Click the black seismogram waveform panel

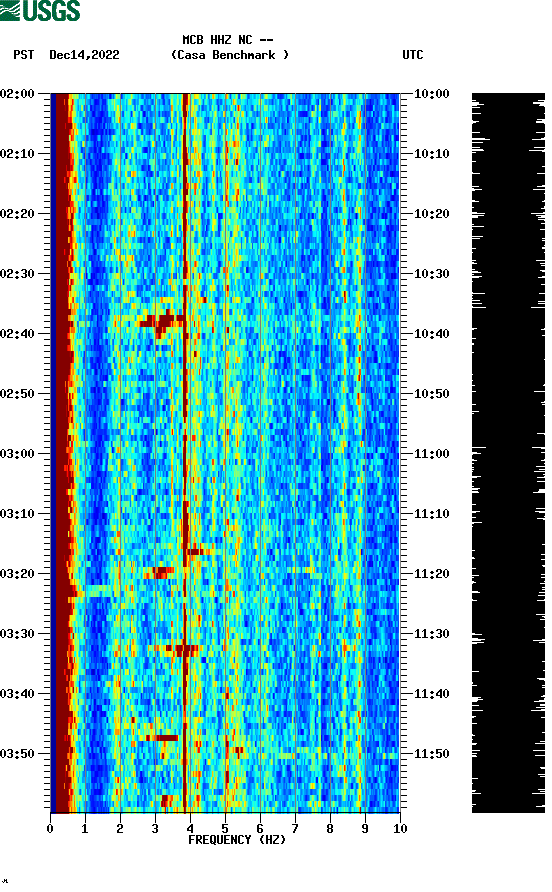tap(508, 453)
